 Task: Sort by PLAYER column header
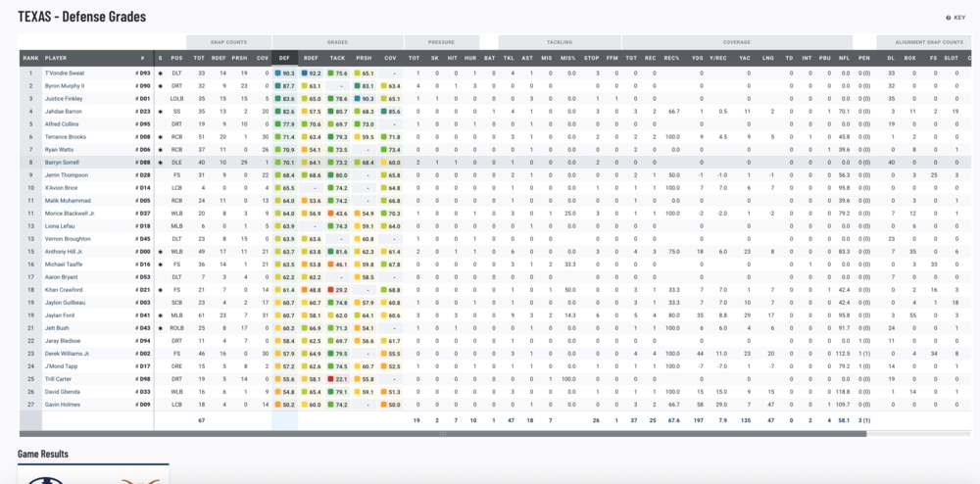click(56, 58)
